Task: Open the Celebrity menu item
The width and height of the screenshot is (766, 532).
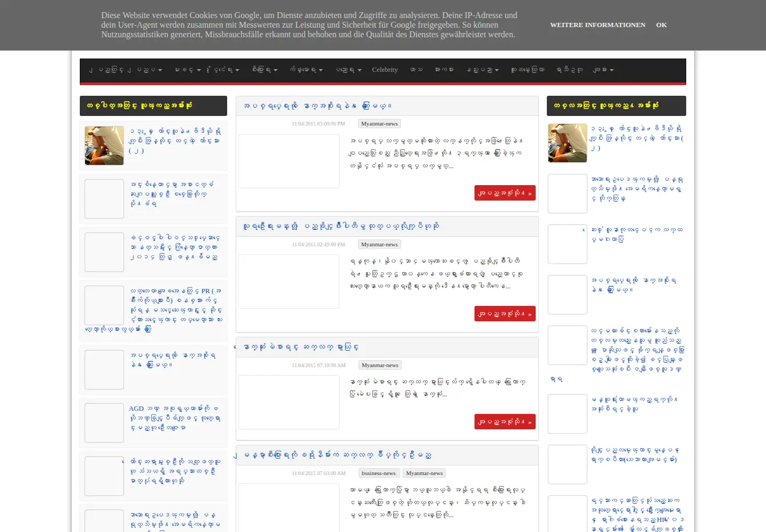Action: [x=385, y=70]
